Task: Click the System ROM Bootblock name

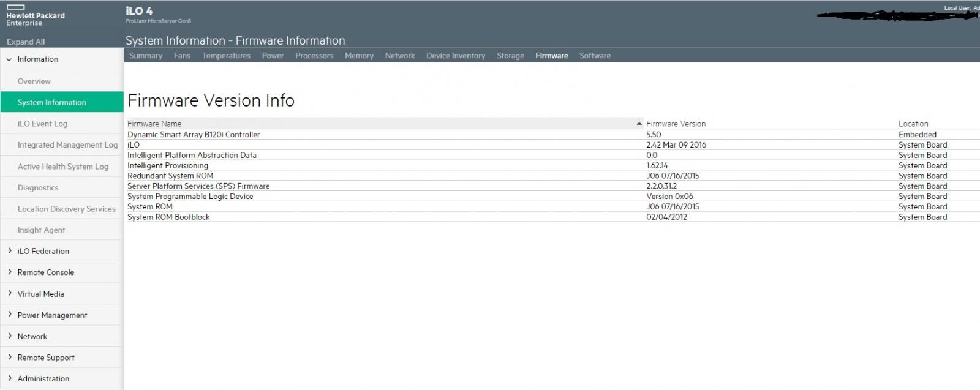Action: pyautogui.click(x=168, y=217)
